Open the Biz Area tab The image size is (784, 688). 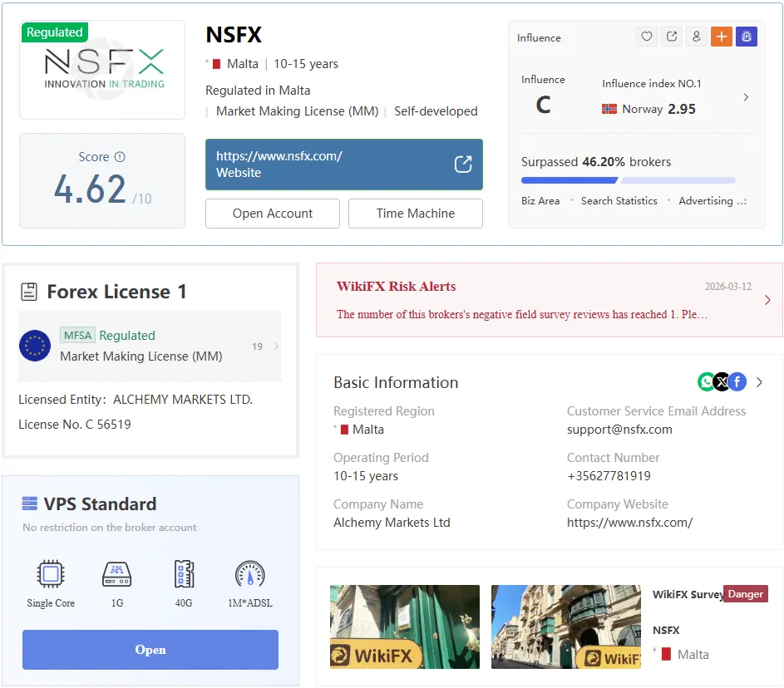[x=540, y=201]
